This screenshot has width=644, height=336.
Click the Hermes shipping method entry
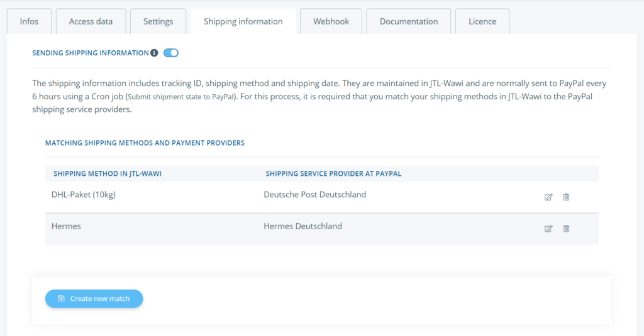click(66, 226)
